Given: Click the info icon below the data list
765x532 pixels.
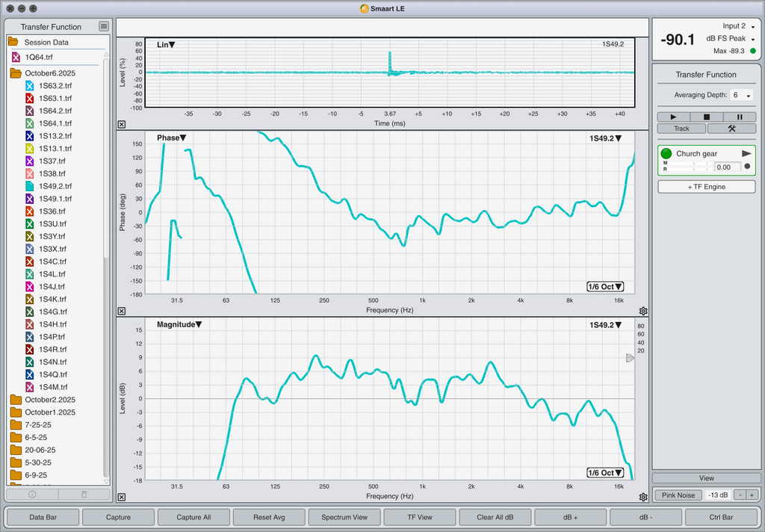Looking at the screenshot, I should point(32,494).
